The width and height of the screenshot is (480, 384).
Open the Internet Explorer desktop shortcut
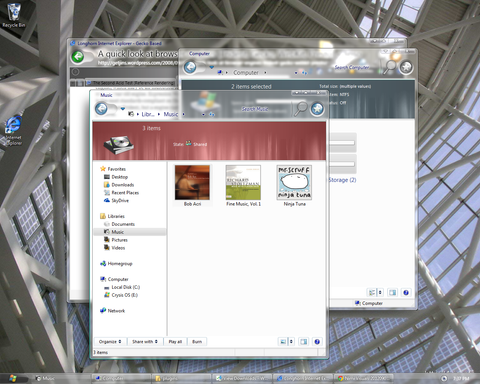coord(13,131)
